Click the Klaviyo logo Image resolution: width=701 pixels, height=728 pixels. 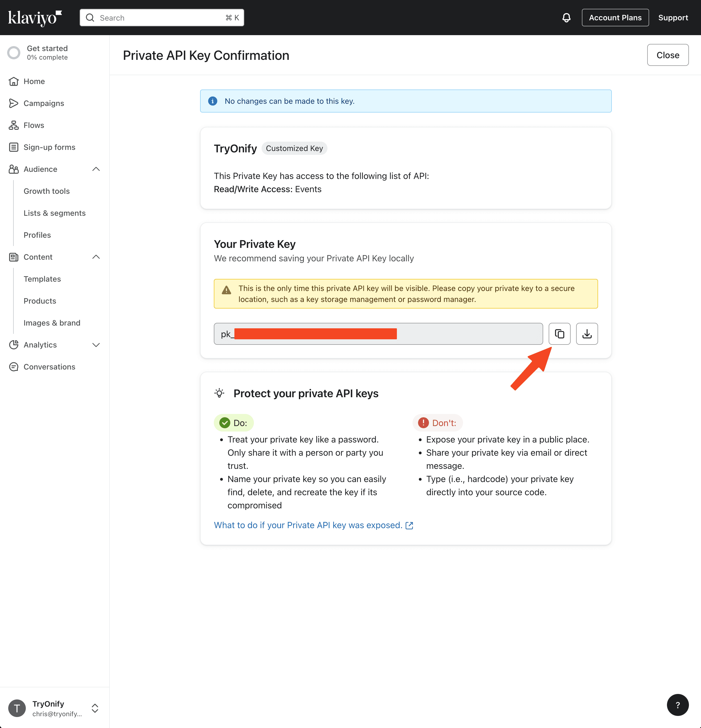tap(35, 18)
